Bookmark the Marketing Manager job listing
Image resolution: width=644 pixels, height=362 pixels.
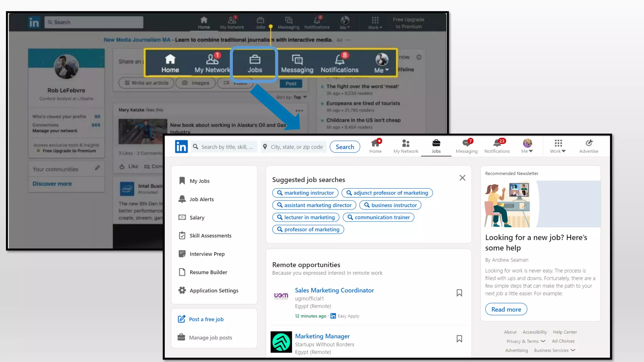(x=459, y=339)
